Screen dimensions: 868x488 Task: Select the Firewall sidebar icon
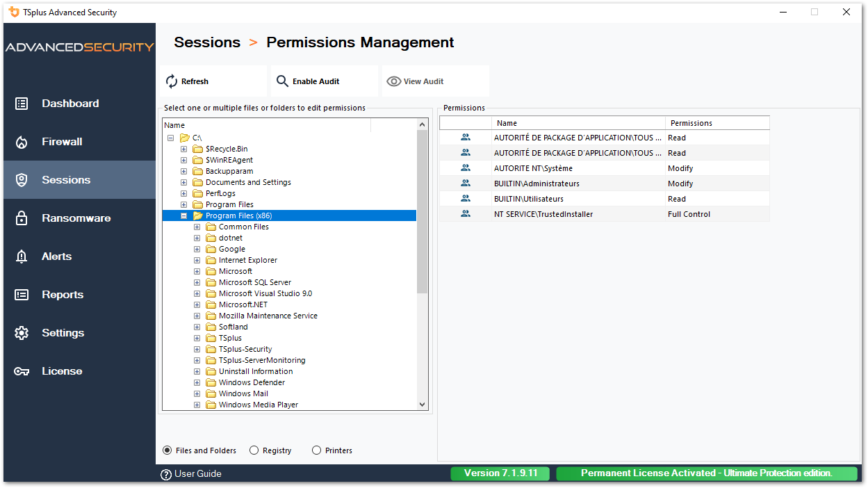click(x=23, y=141)
